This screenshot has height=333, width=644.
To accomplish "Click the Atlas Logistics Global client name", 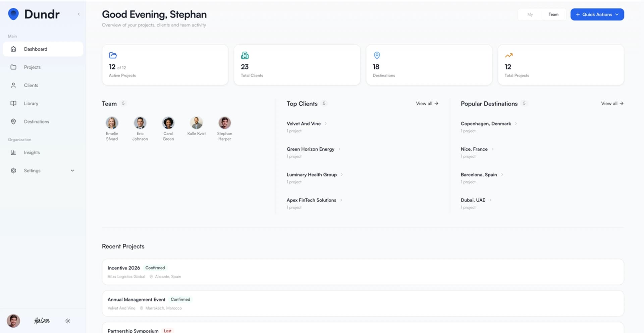I will point(126,277).
